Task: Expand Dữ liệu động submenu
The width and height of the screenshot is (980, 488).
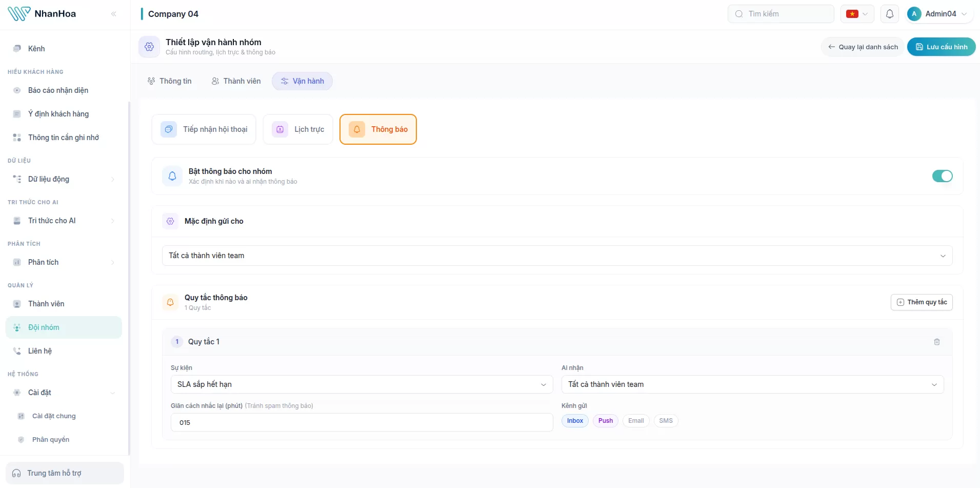Action: (x=113, y=179)
